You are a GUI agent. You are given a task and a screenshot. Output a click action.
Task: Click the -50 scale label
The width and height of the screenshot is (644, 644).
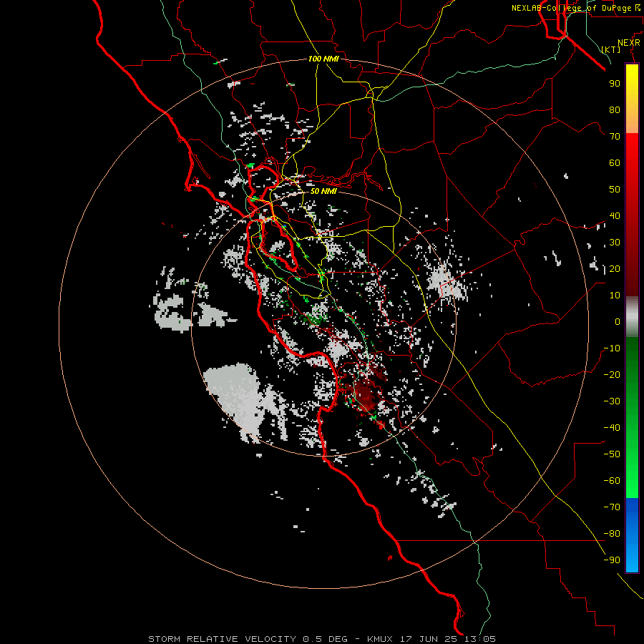click(612, 454)
